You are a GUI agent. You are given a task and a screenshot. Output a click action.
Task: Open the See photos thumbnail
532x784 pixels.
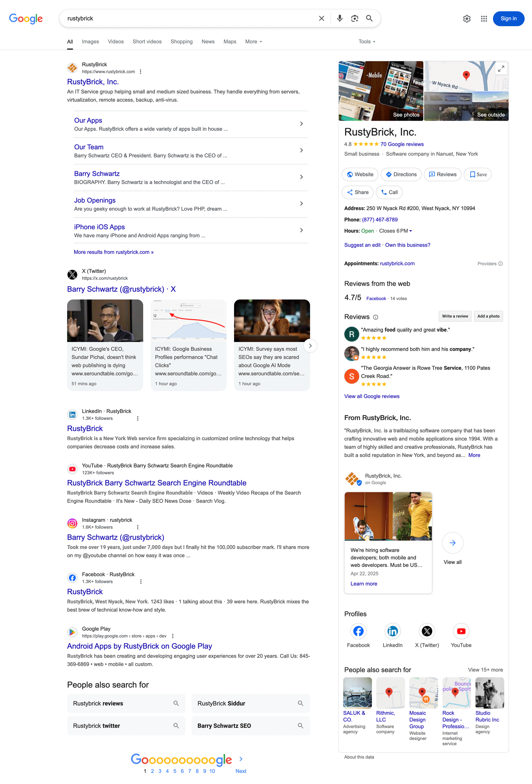point(381,91)
